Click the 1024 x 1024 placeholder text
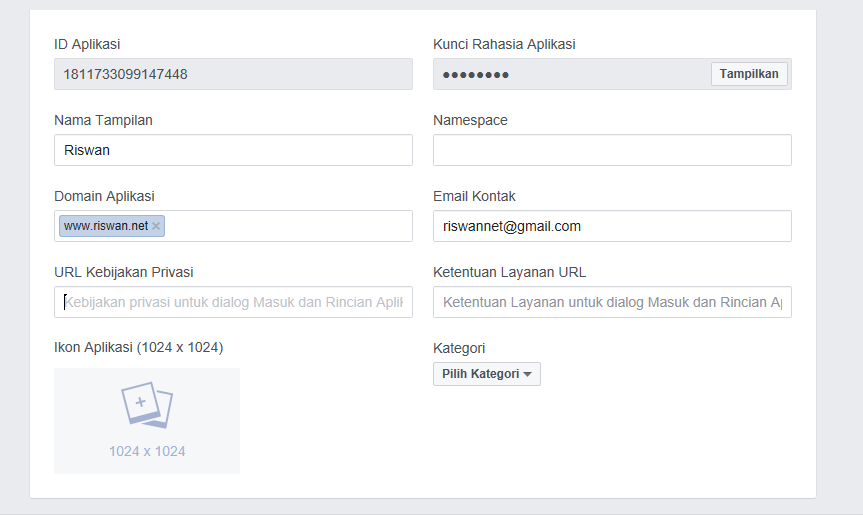Viewport: 863px width, 515px height. point(147,451)
